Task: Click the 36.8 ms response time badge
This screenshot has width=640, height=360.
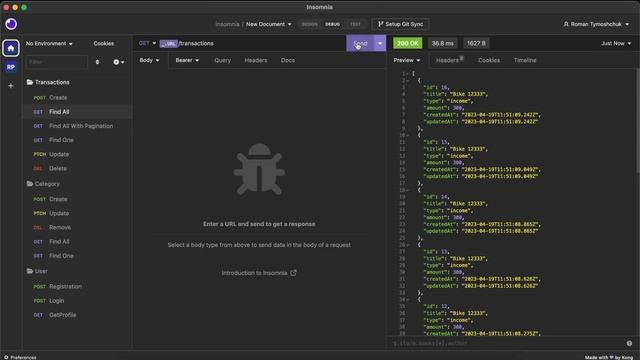Action: (x=442, y=43)
